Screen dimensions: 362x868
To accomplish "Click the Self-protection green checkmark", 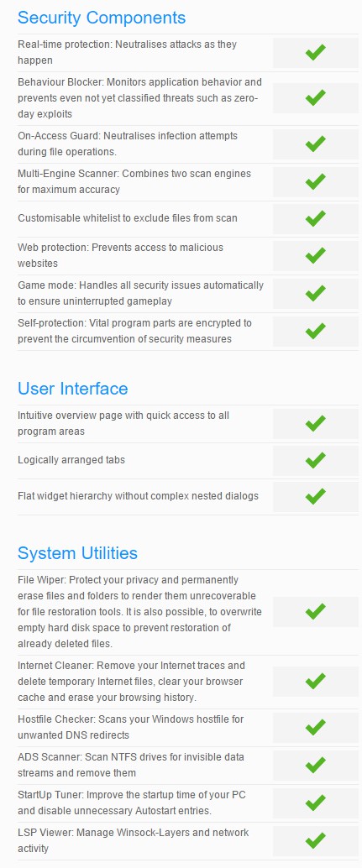I will coord(316,331).
